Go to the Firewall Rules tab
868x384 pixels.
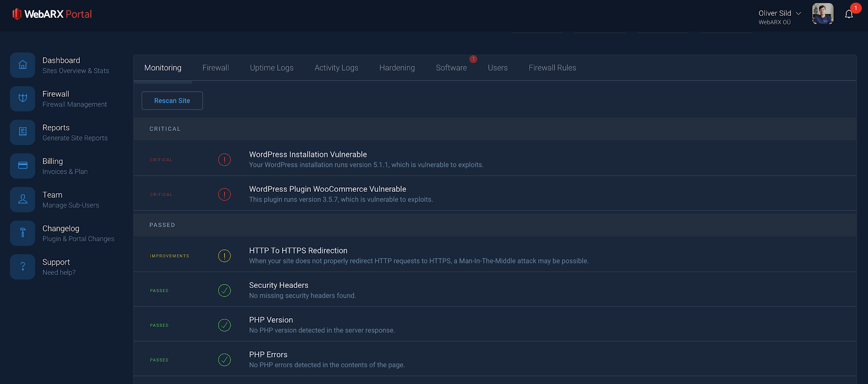coord(552,68)
